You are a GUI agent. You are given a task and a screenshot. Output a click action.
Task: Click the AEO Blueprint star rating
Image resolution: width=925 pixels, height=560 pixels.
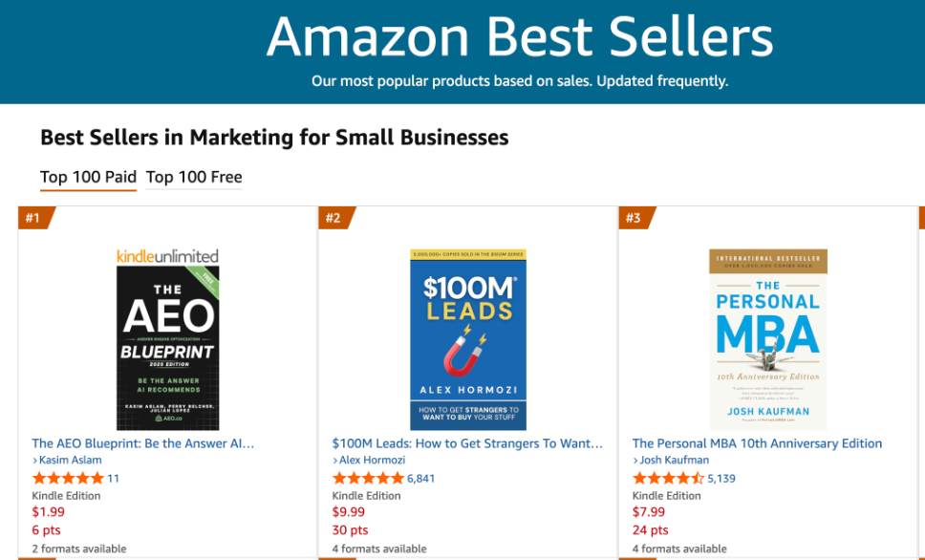point(67,478)
